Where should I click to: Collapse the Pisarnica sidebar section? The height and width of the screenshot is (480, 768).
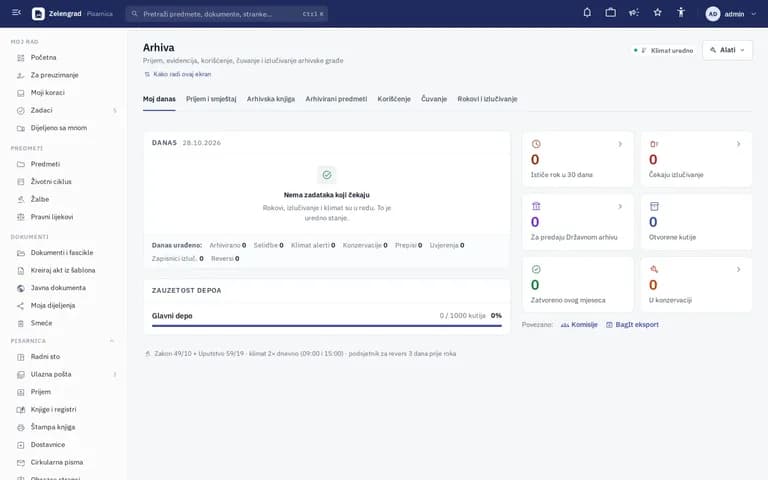point(112,341)
